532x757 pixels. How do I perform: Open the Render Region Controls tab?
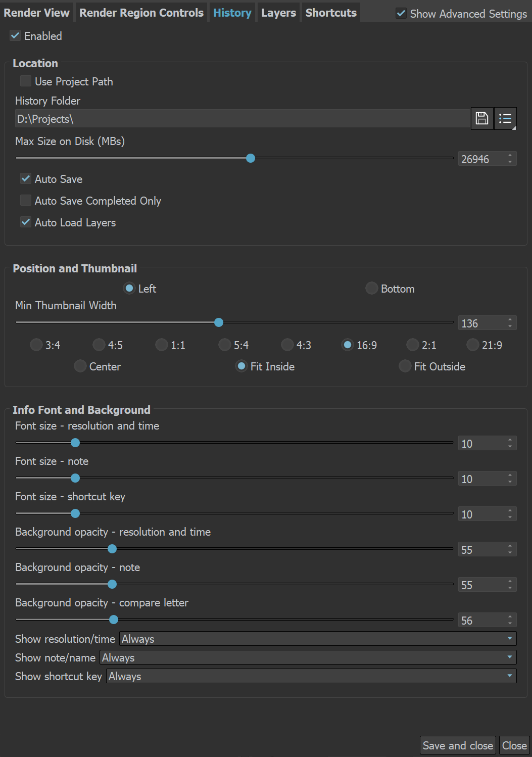click(141, 12)
